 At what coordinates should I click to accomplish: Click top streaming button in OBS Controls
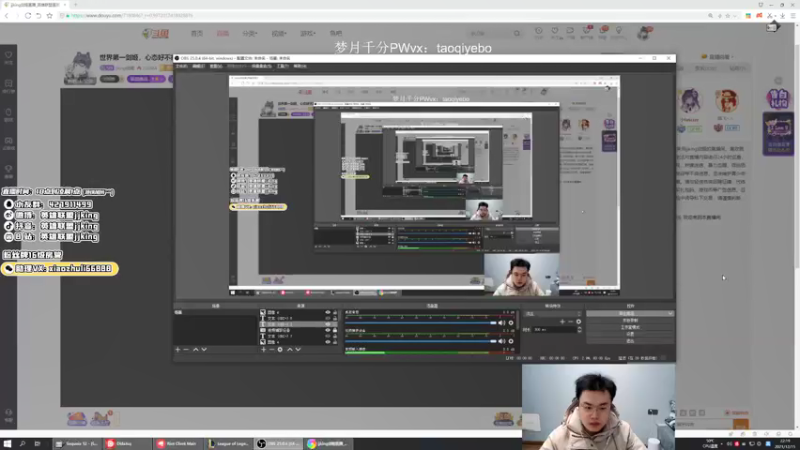(628, 313)
